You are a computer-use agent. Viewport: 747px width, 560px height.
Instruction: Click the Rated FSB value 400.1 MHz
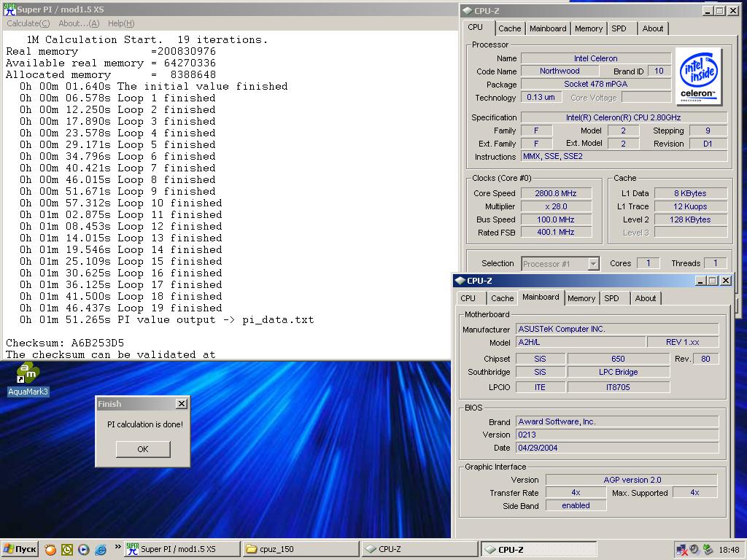(556, 233)
